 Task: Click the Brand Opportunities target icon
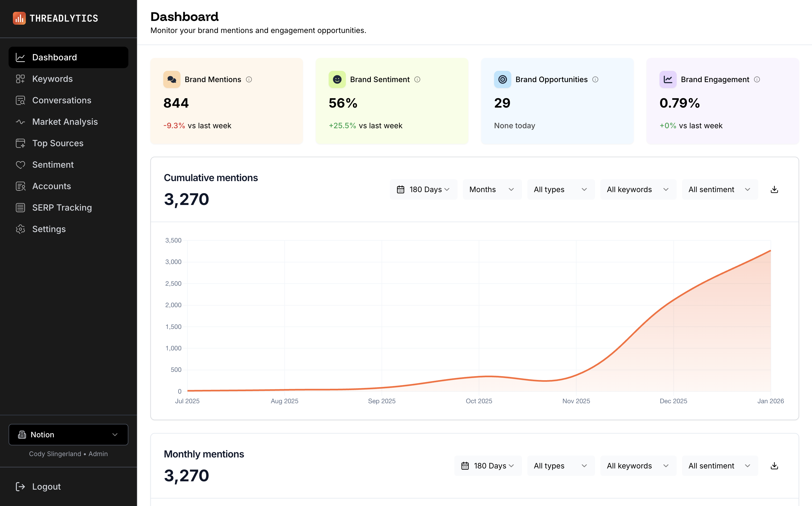(x=502, y=80)
